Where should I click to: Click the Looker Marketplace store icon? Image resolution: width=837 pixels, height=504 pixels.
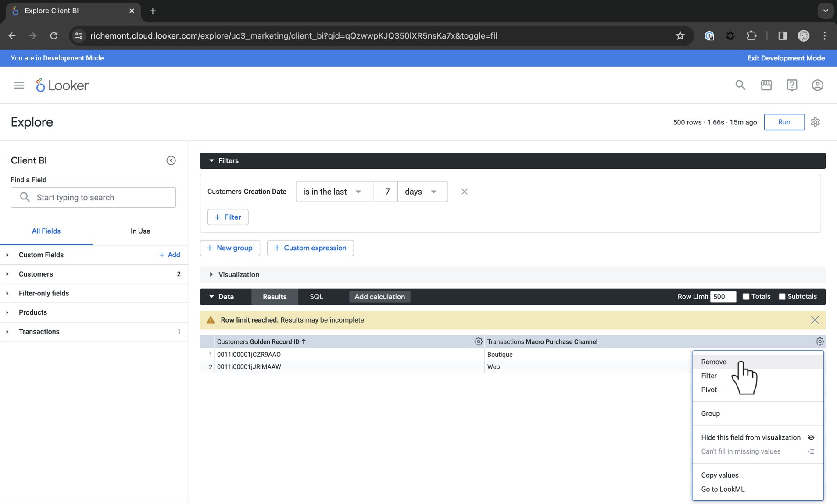point(766,85)
